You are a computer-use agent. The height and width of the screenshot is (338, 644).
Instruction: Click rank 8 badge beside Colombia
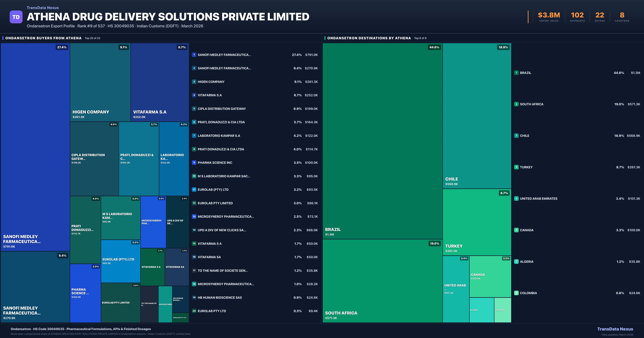[x=516, y=293]
